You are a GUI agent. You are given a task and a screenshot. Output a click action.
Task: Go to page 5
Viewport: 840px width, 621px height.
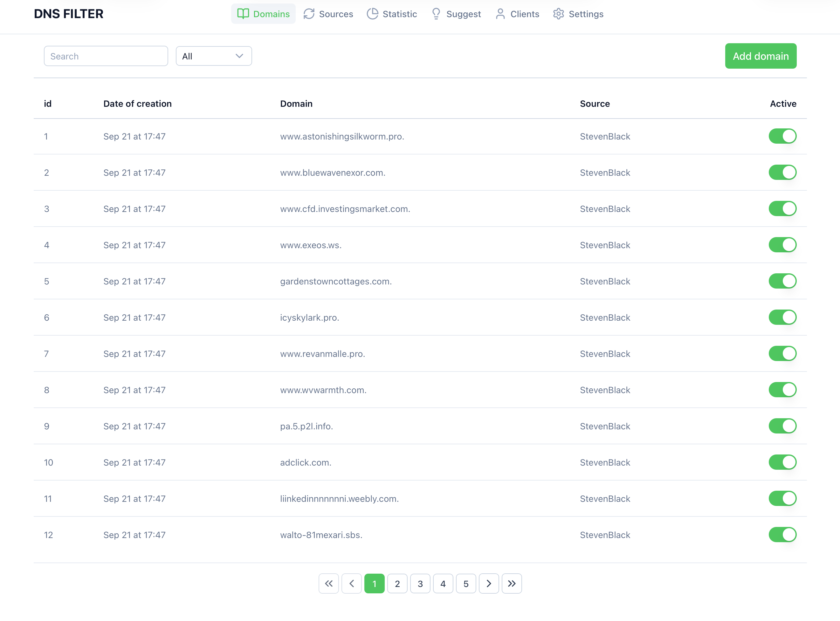click(466, 583)
